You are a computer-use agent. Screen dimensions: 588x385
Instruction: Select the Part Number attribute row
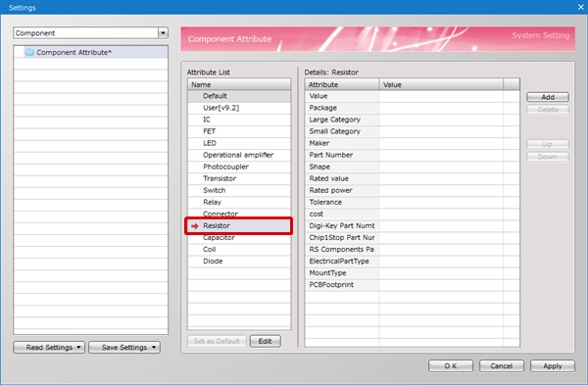click(x=413, y=155)
